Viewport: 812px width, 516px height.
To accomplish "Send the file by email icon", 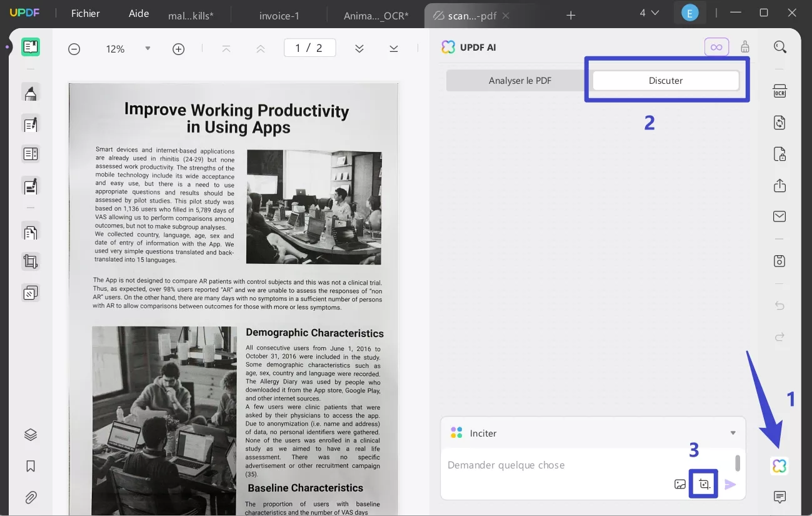I will point(779,216).
